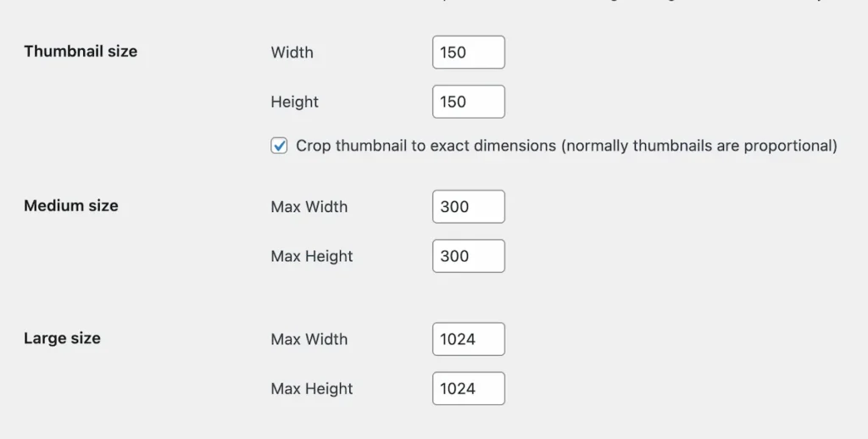The image size is (868, 439).
Task: Click the 'Large size' section heading
Action: tap(62, 339)
